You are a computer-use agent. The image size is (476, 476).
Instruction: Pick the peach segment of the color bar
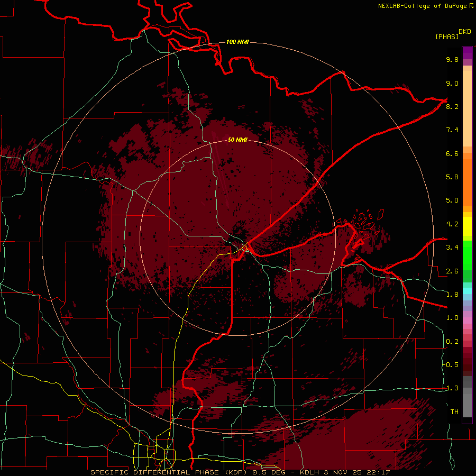tap(467, 106)
